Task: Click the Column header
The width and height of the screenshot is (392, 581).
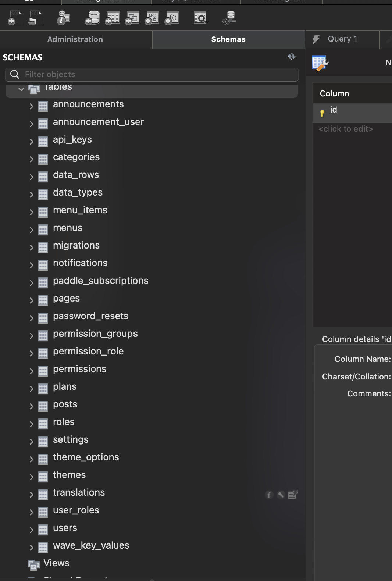Action: (334, 93)
